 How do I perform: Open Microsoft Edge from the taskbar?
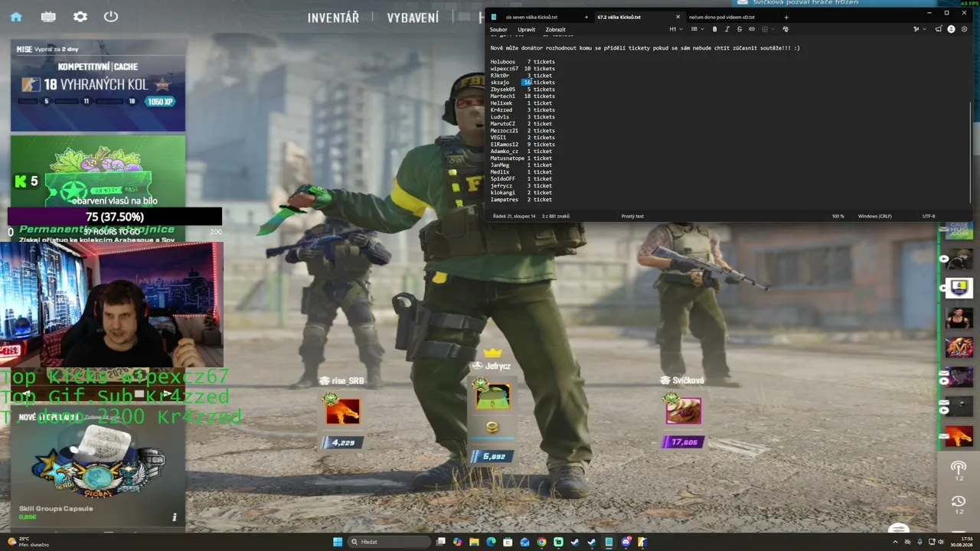pos(491,542)
